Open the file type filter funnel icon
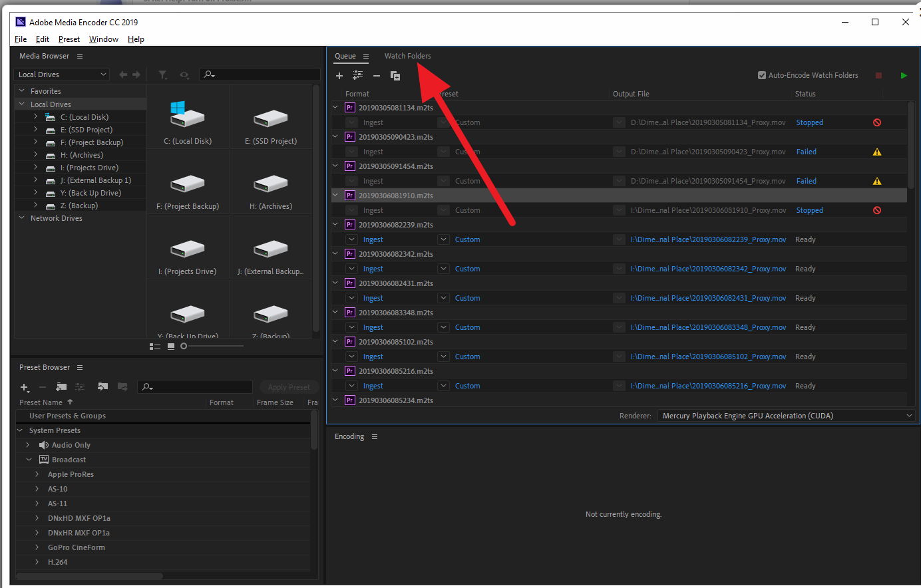The height and width of the screenshot is (588, 921). point(163,74)
